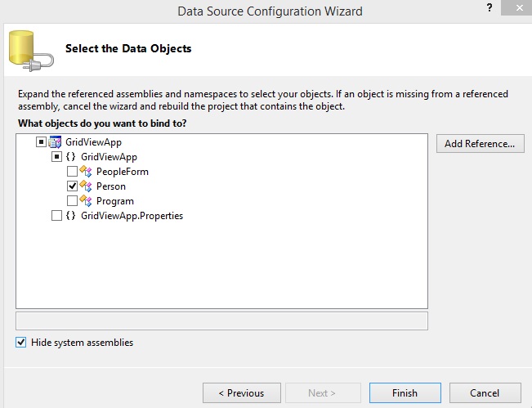Click the GridViewApp assembly icon
532x408 pixels.
(56, 142)
